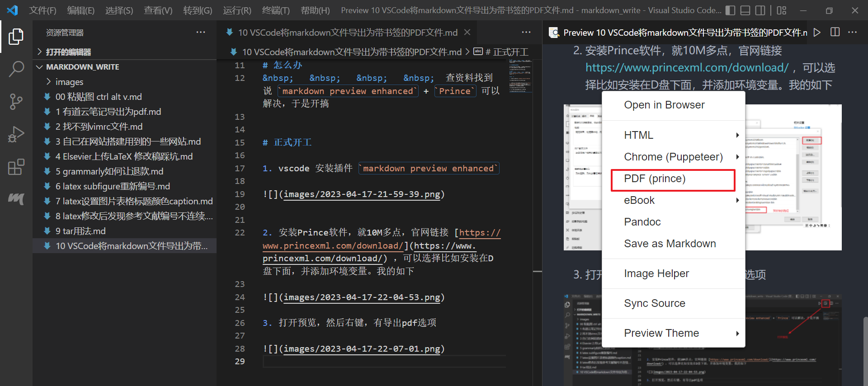The image size is (868, 386).
Task: Click the VS Code screenshot thumbnail in preview
Action: [x=703, y=340]
